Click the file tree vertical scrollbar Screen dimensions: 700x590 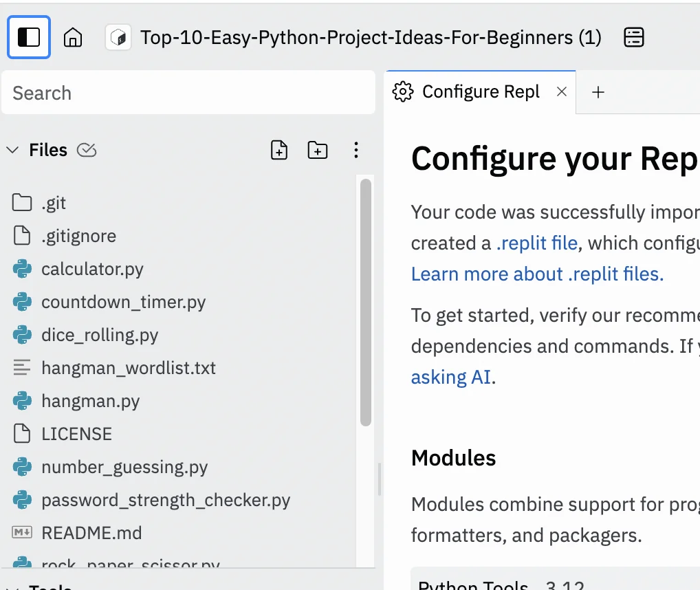[366, 303]
